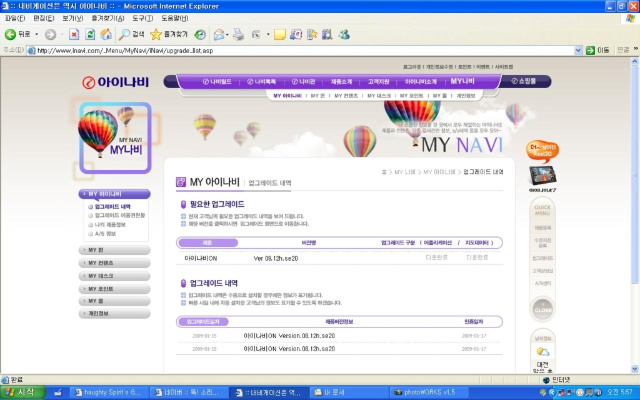Open the Mail button dropdown arrow

227,35
